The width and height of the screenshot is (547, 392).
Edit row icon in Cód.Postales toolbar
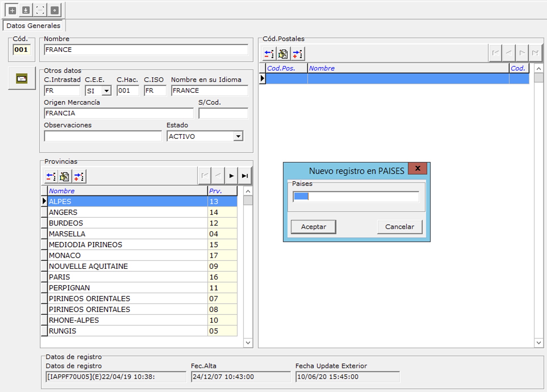283,54
